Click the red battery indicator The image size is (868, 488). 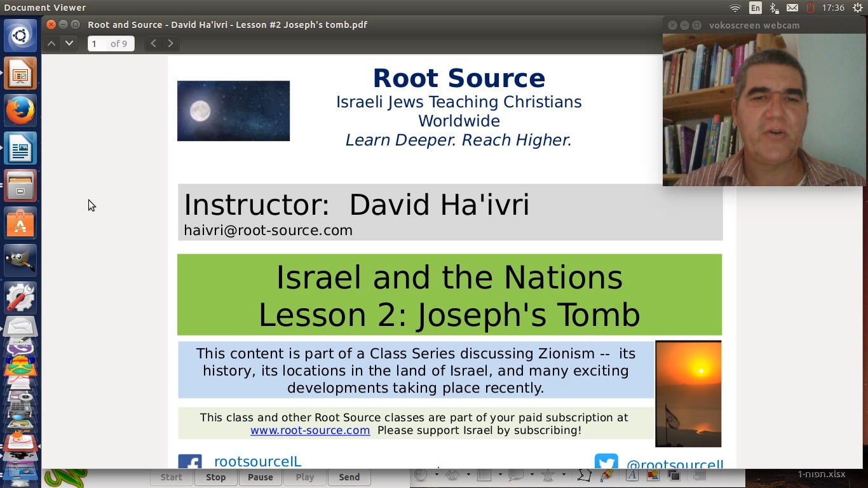810,8
